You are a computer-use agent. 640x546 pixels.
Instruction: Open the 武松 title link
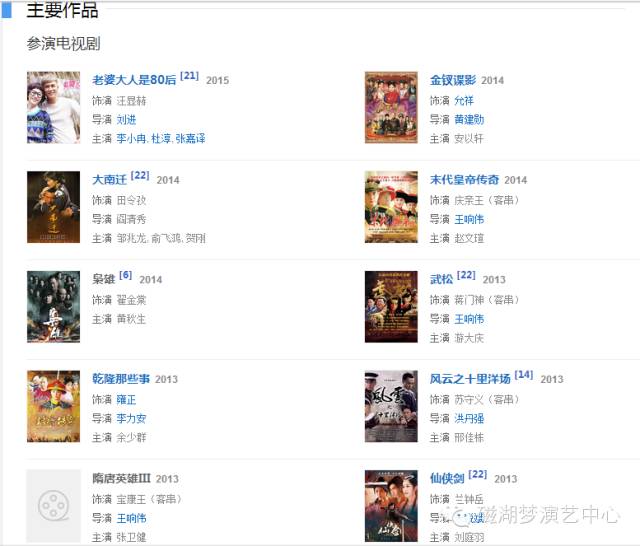point(441,279)
